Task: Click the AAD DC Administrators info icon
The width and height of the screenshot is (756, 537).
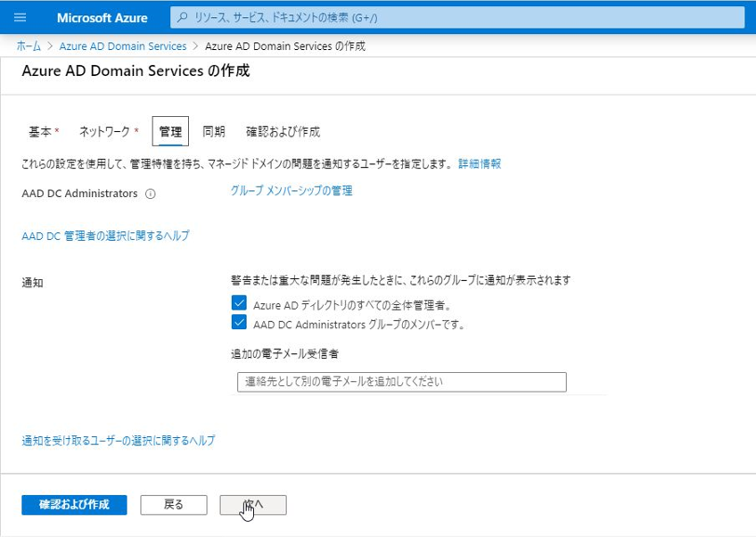Action: tap(151, 194)
